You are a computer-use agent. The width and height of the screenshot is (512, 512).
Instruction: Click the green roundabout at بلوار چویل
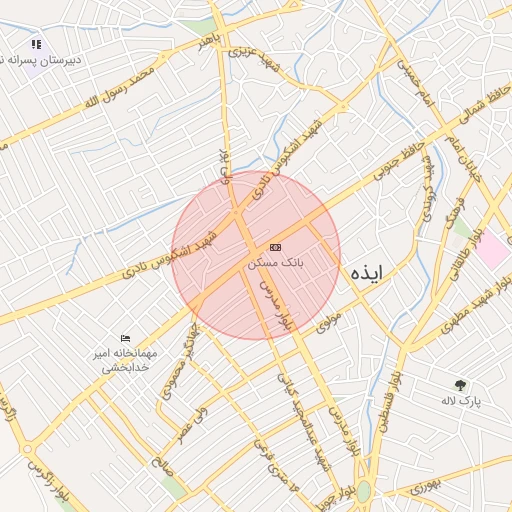coord(364,491)
